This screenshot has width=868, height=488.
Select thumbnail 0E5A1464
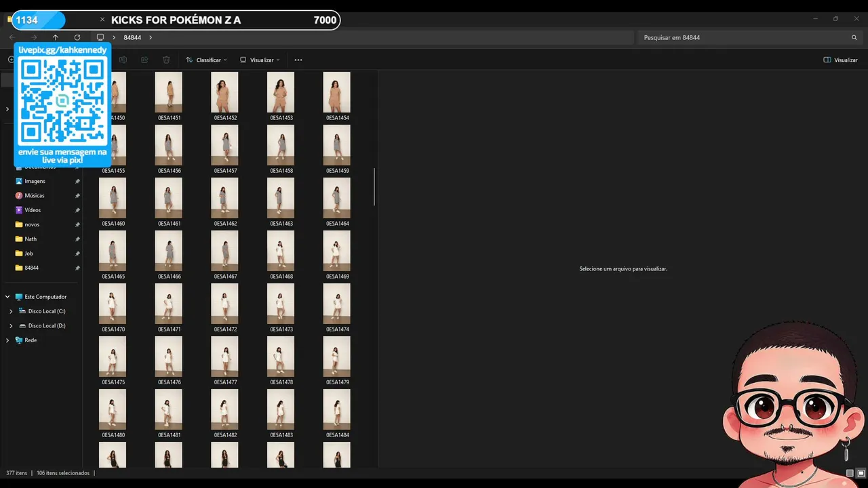point(337,198)
